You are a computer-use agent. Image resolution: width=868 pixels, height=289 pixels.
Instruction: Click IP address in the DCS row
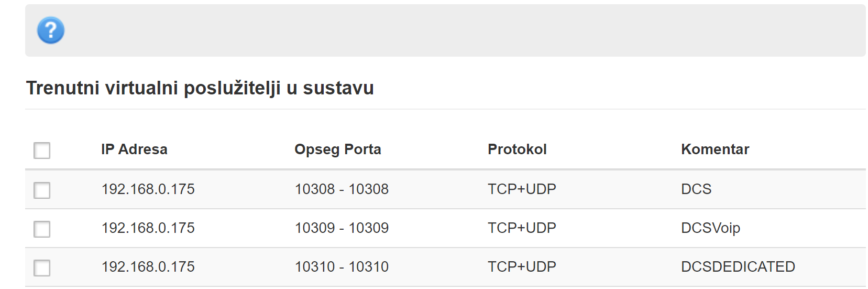tap(148, 189)
